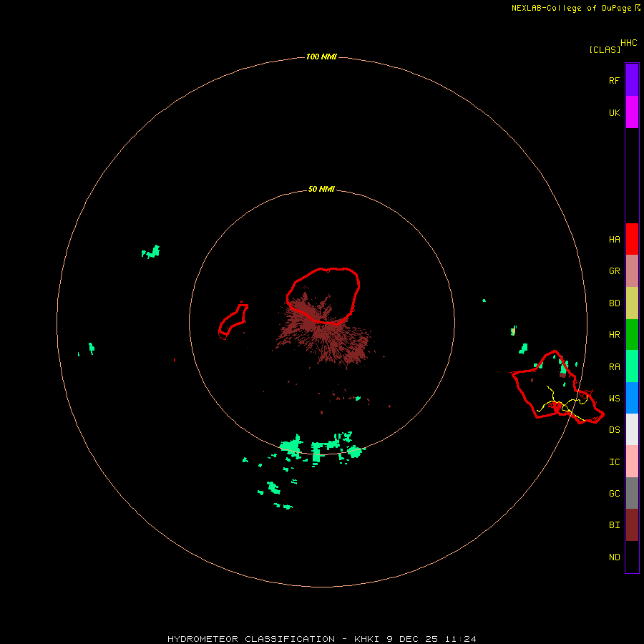Click the HA legend label
The width and height of the screenshot is (644, 644).
click(x=614, y=240)
